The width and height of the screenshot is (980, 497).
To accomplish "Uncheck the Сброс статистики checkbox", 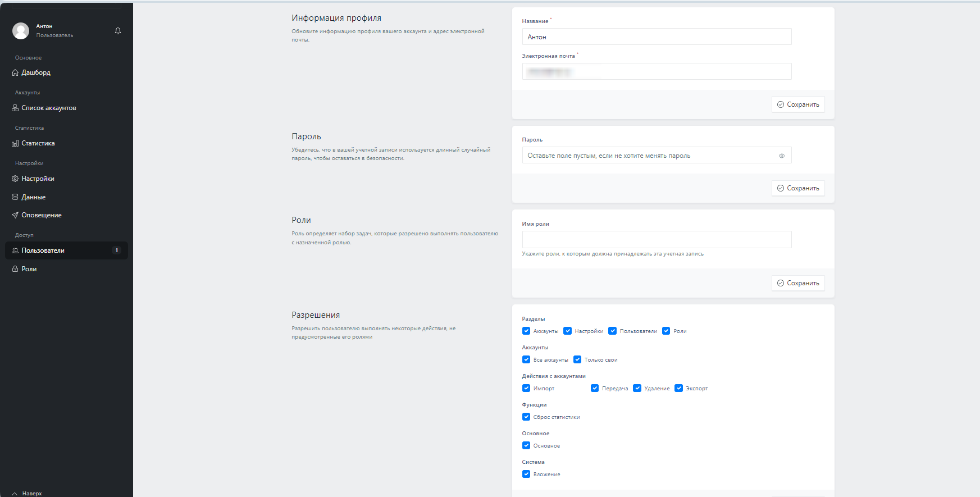I will tap(526, 417).
